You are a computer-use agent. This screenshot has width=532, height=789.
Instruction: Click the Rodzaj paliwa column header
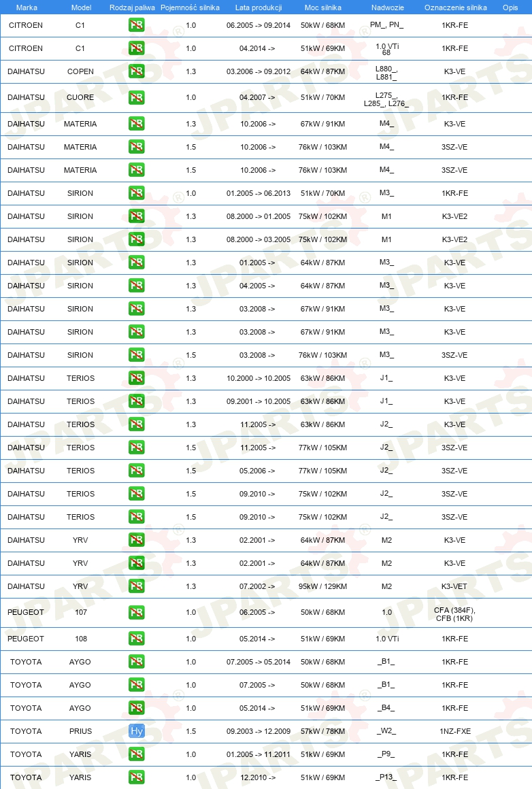(132, 7)
